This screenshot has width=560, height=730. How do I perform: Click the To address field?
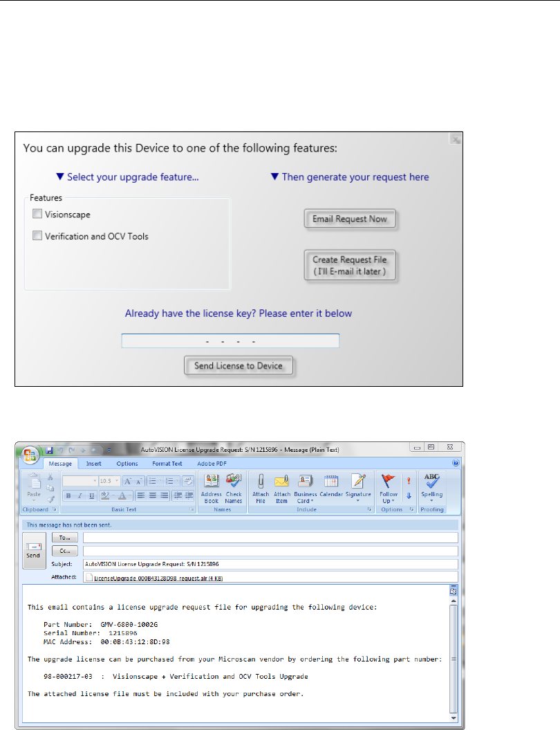270,538
